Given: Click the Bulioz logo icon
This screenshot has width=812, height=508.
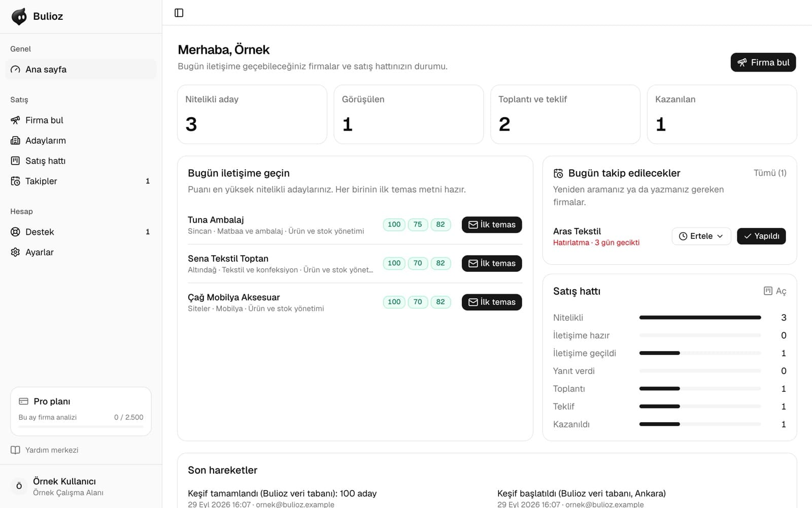Looking at the screenshot, I should tap(19, 16).
